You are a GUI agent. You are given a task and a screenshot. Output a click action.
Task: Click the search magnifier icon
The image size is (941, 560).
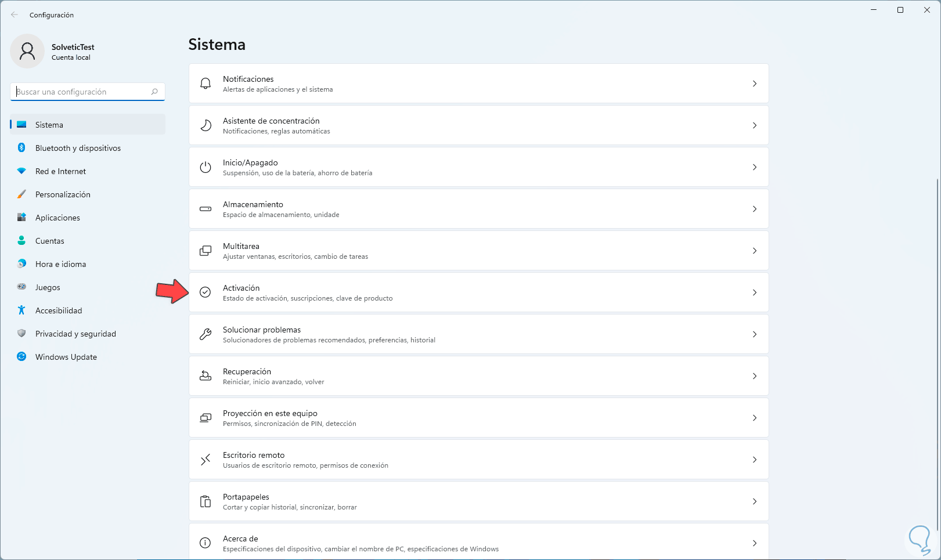(x=154, y=92)
